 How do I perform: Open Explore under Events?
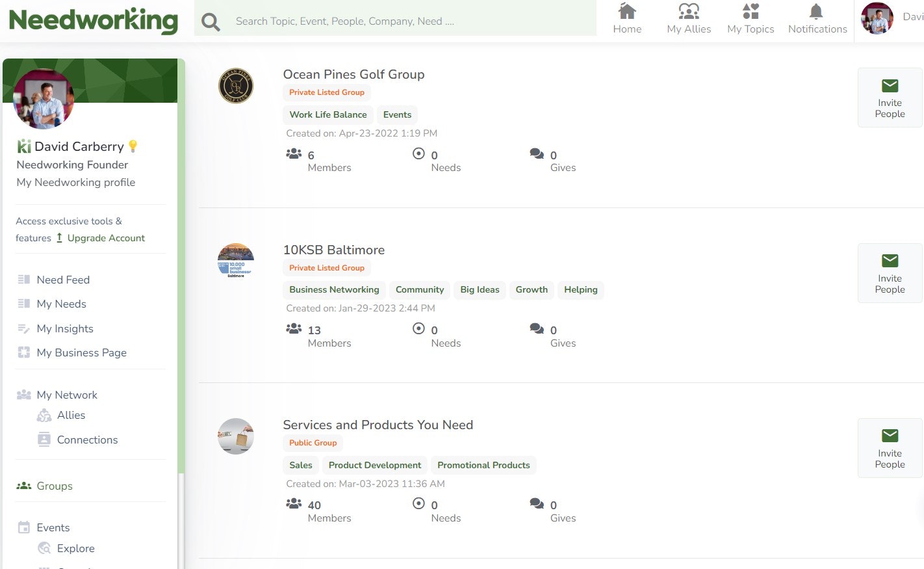click(x=76, y=548)
